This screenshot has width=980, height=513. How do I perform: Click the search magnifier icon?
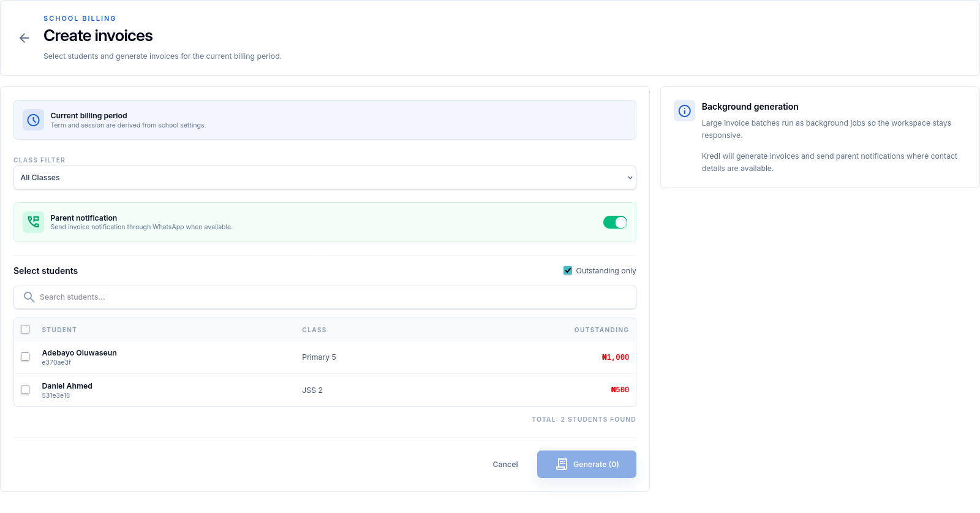tap(29, 297)
